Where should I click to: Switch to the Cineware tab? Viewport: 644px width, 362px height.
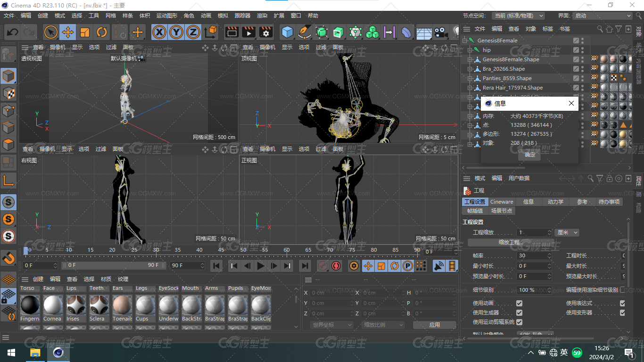(x=502, y=202)
